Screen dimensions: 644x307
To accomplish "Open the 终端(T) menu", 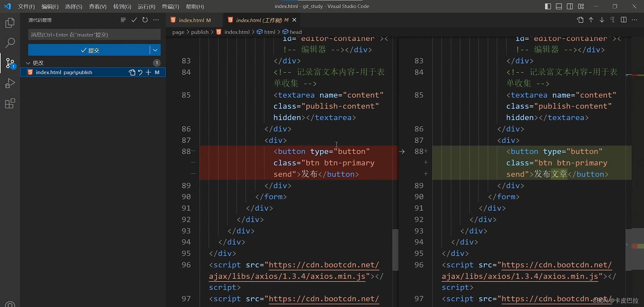I will pyautogui.click(x=170, y=6).
